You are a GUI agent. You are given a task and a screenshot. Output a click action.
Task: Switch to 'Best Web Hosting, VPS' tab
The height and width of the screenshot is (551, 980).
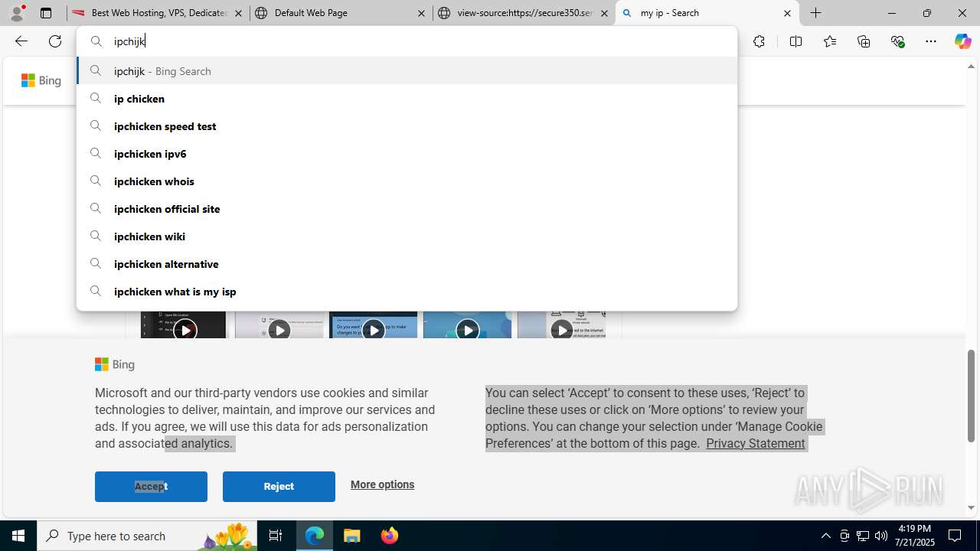pyautogui.click(x=158, y=13)
